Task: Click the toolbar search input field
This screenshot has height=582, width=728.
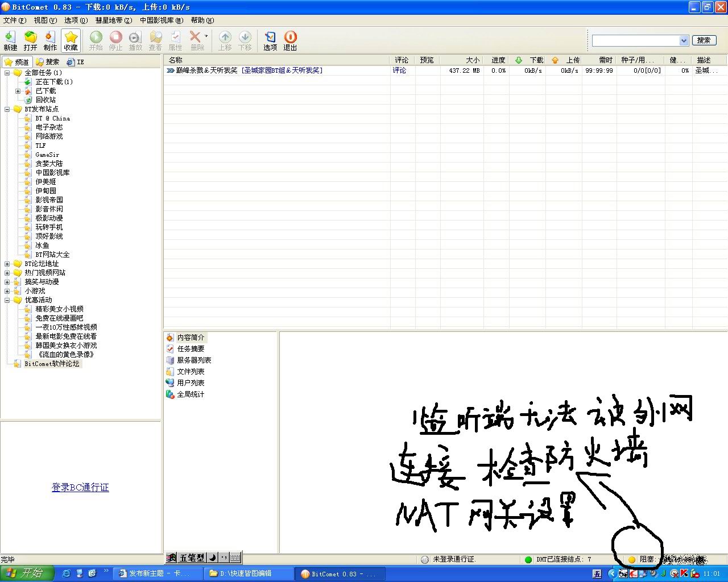Action: [636, 40]
